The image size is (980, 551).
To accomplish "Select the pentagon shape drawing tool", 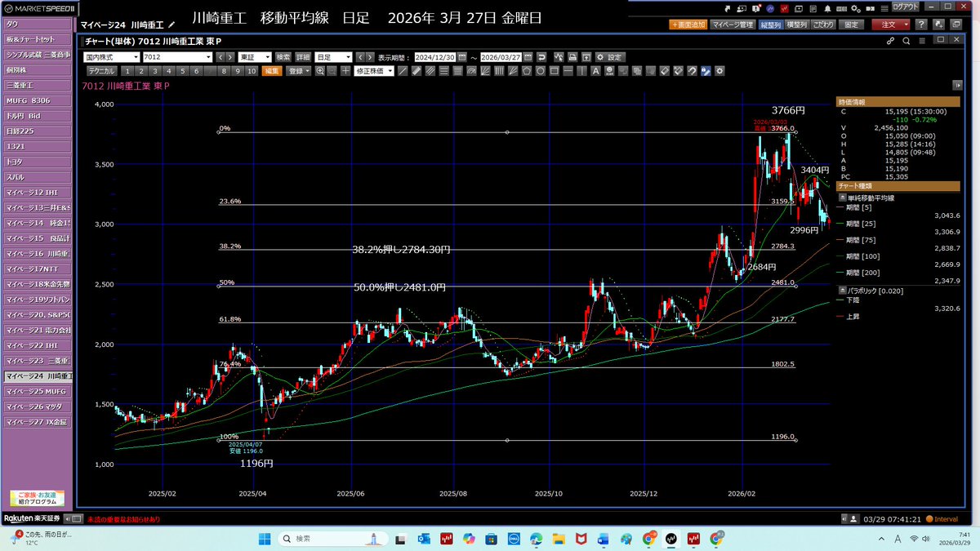I will 527,71.
